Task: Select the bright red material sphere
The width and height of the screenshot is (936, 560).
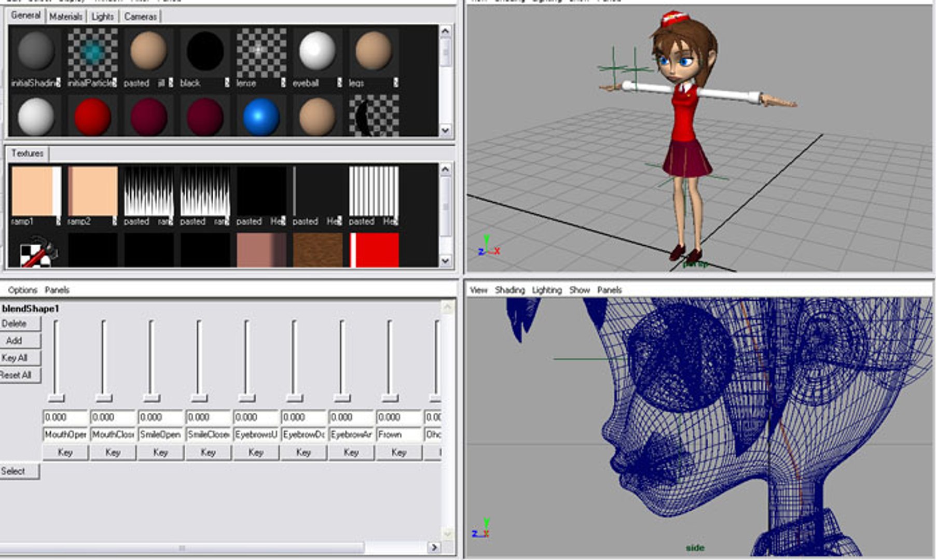Action: point(92,117)
